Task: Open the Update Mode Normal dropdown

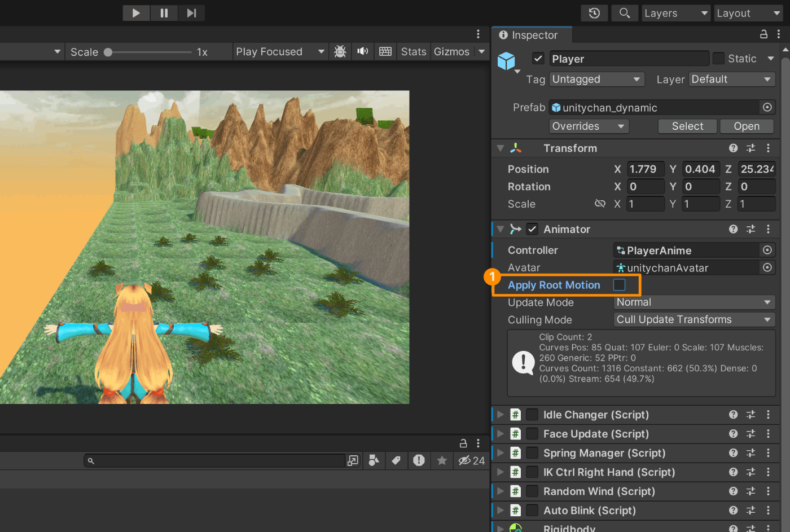Action: tap(694, 302)
